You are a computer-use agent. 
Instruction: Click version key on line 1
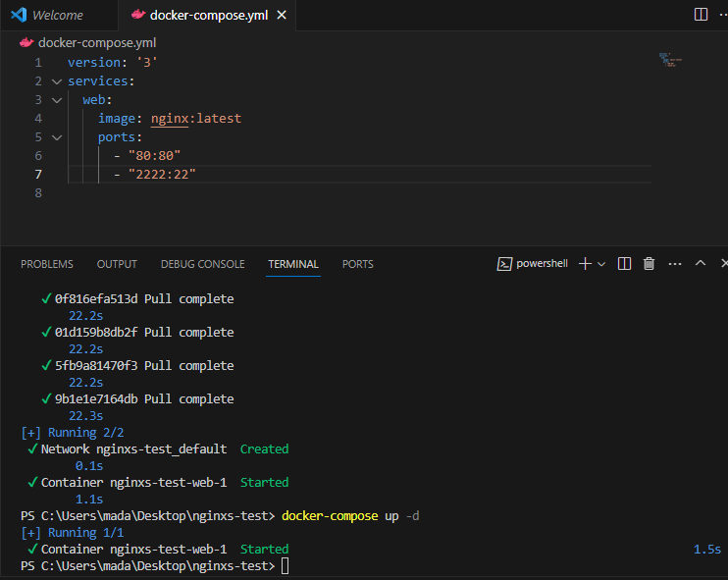(x=94, y=62)
